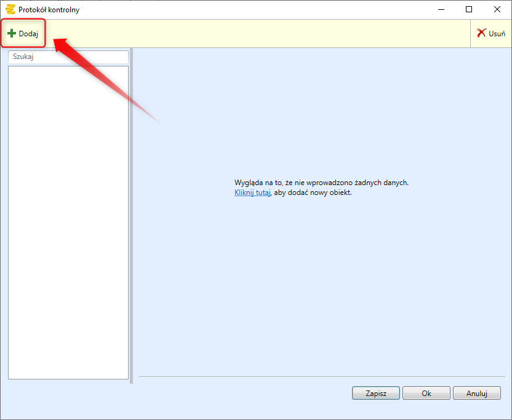The image size is (512, 420).
Task: Click the green plus icon on Dodaj
Action: 12,34
